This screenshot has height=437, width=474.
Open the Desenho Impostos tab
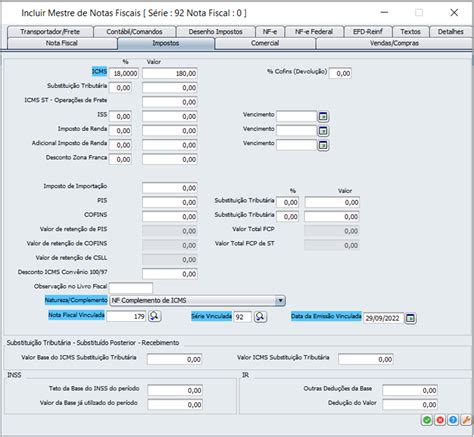coord(215,32)
